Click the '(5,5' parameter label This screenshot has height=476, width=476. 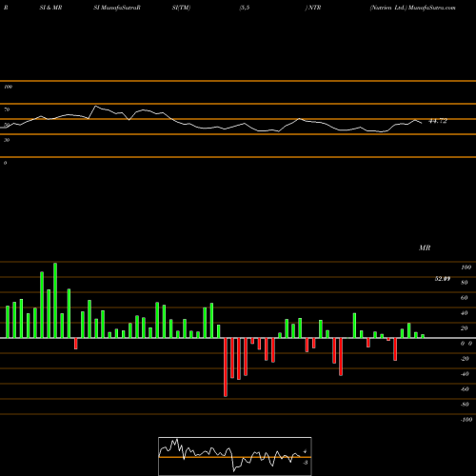[x=245, y=8]
